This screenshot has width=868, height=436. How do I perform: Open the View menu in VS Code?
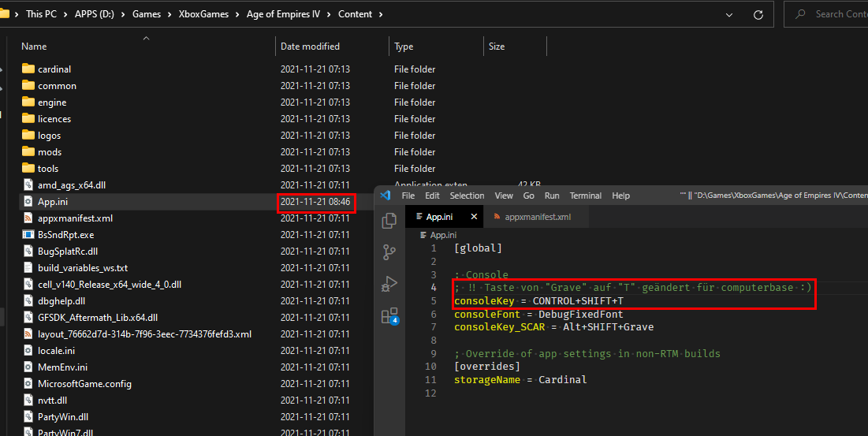[504, 196]
